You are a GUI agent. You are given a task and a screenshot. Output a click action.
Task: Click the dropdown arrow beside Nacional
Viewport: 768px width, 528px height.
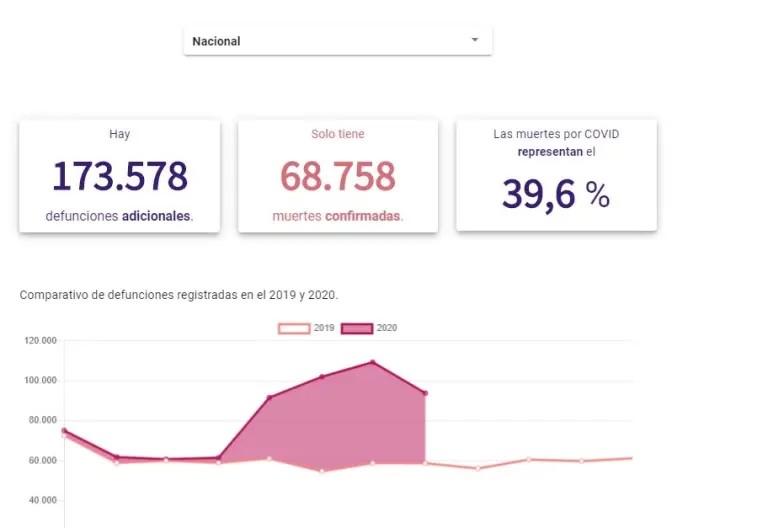pos(475,41)
